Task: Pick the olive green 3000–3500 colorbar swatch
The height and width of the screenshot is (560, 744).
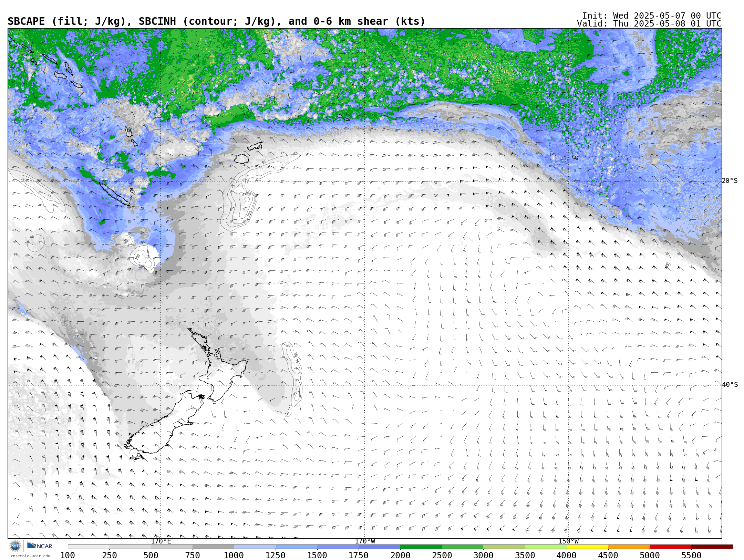Action: pyautogui.click(x=504, y=547)
